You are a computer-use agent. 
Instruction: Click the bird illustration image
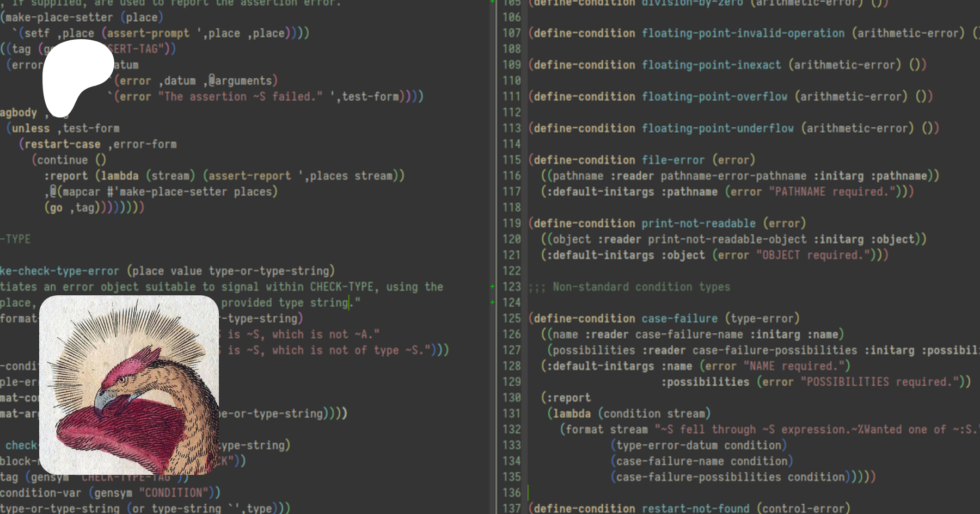(x=129, y=385)
